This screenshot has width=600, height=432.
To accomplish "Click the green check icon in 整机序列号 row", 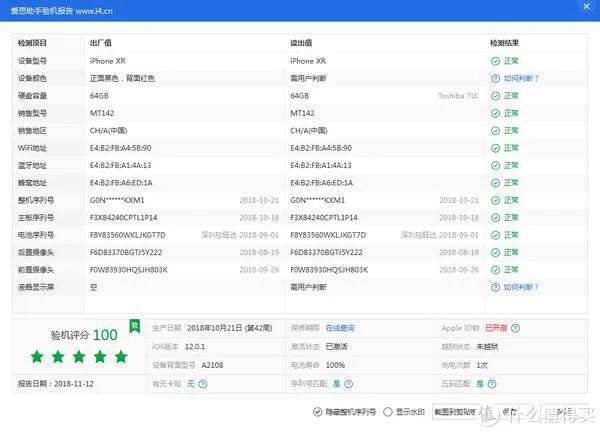I will click(x=495, y=200).
